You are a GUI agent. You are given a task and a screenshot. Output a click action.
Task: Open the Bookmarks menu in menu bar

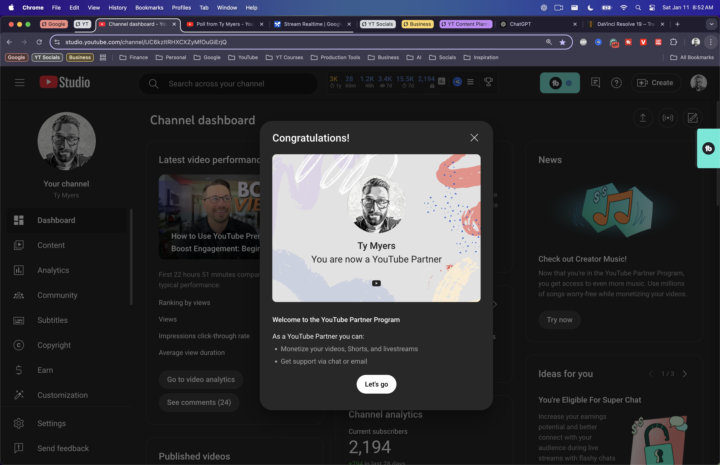pyautogui.click(x=149, y=7)
